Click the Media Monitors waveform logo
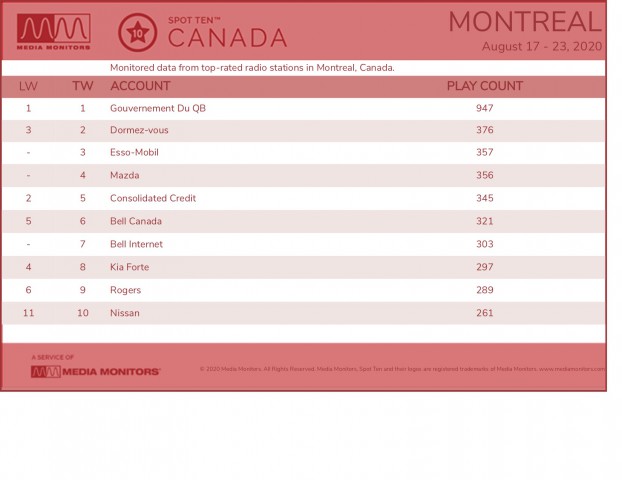Viewport: 622px width, 480px height. [54, 32]
